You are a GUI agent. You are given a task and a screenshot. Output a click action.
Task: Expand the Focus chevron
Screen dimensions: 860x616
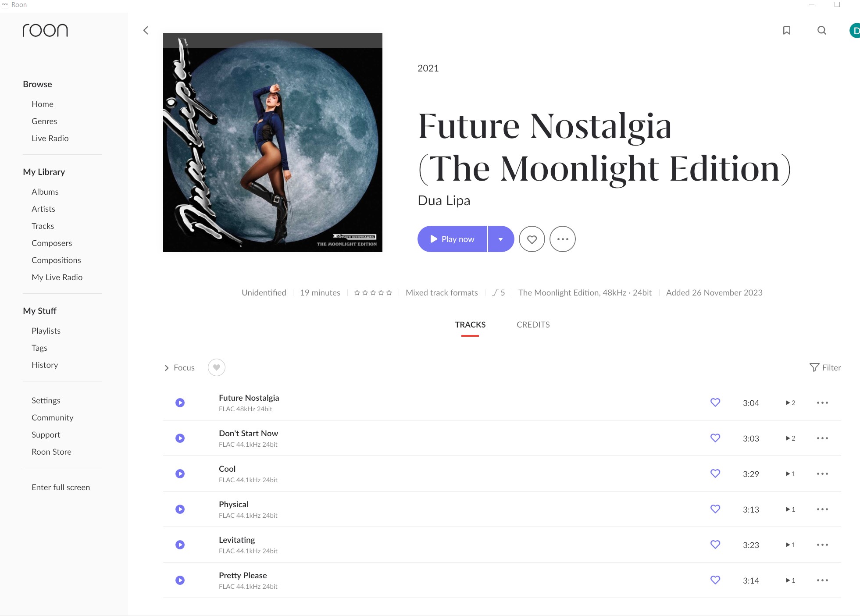pyautogui.click(x=167, y=368)
